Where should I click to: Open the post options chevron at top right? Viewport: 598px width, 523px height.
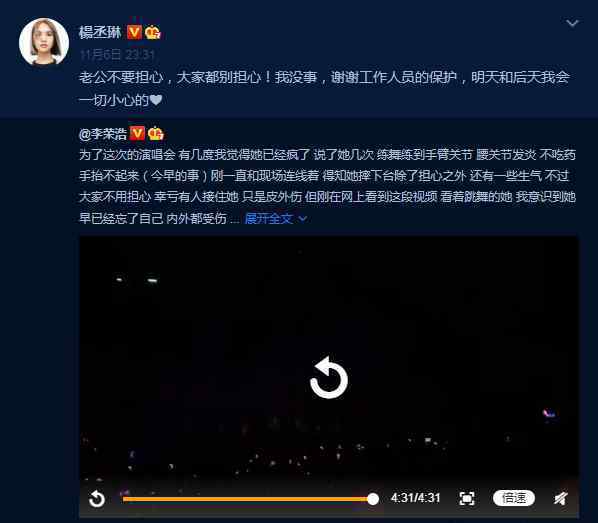coord(572,23)
